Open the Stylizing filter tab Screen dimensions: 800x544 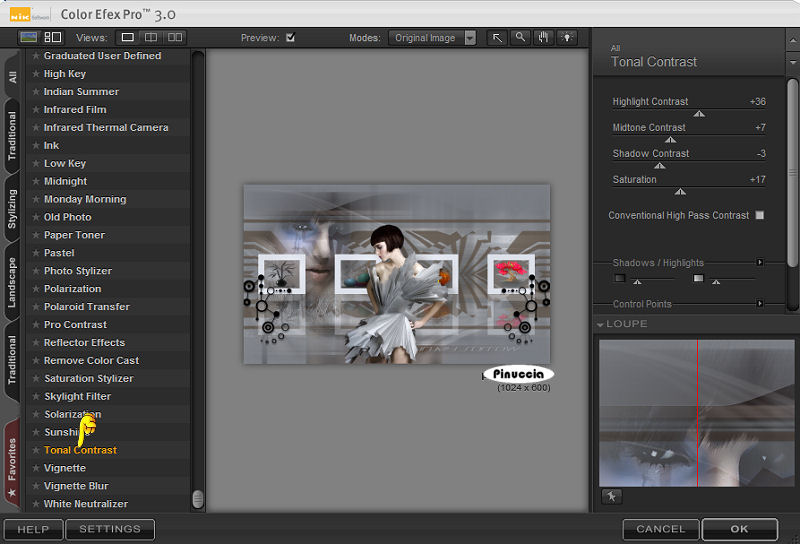coord(12,207)
